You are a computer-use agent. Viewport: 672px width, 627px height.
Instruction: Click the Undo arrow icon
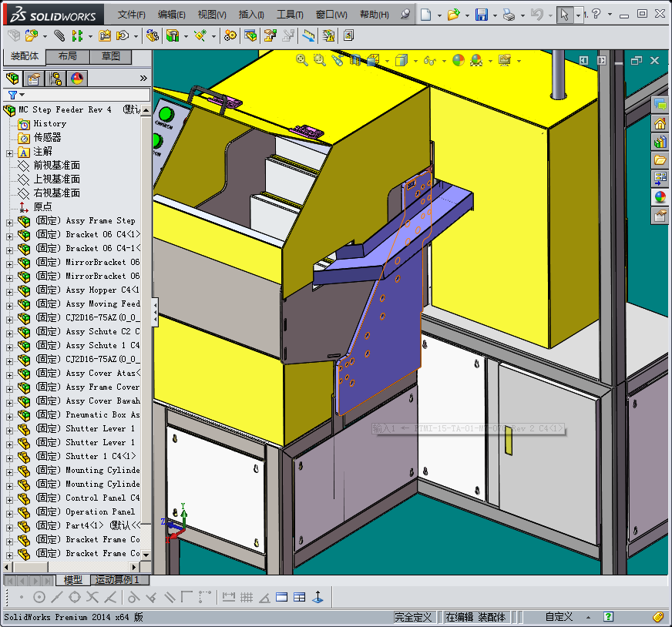point(536,15)
